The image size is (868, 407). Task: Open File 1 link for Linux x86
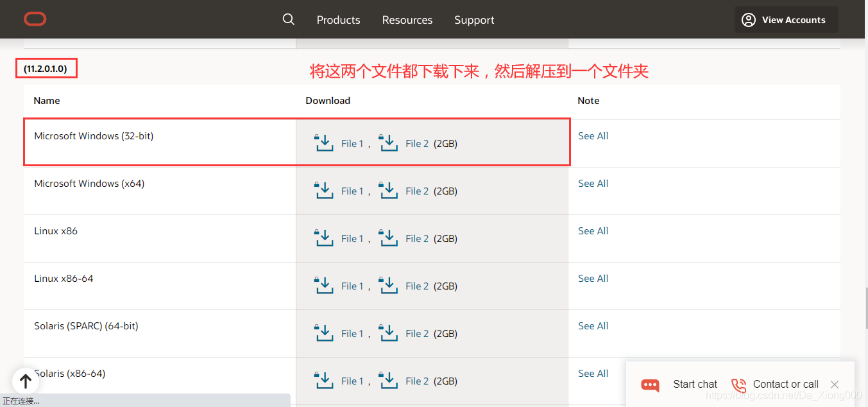click(352, 239)
